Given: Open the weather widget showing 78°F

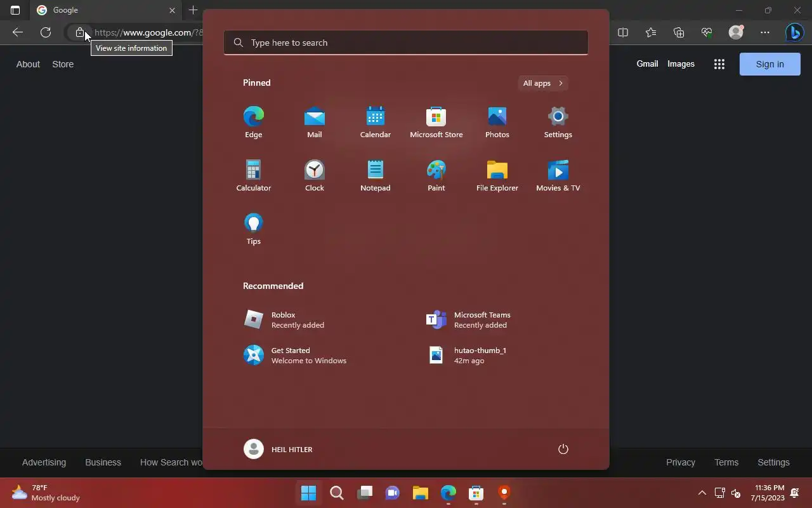Looking at the screenshot, I should click(x=46, y=493).
